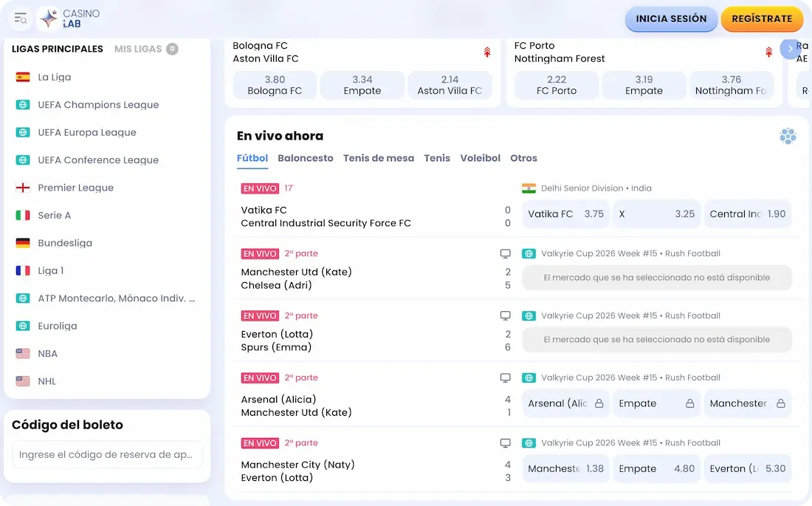Open live stream icon for Everton vs Spurs
The width and height of the screenshot is (812, 506).
[506, 315]
